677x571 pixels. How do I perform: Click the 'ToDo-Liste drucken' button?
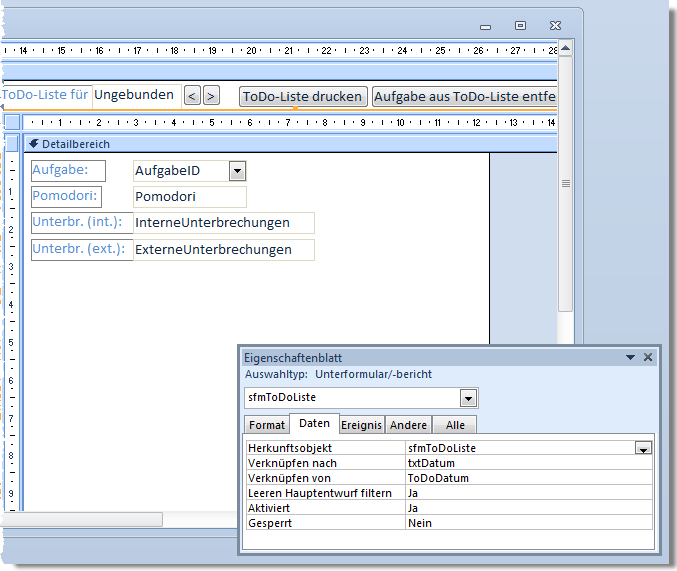[x=302, y=97]
